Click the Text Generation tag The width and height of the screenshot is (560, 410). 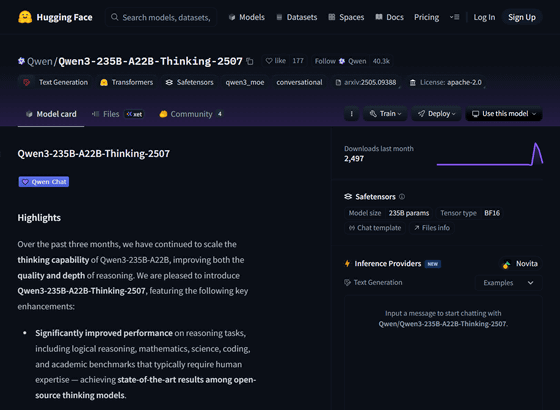[55, 82]
